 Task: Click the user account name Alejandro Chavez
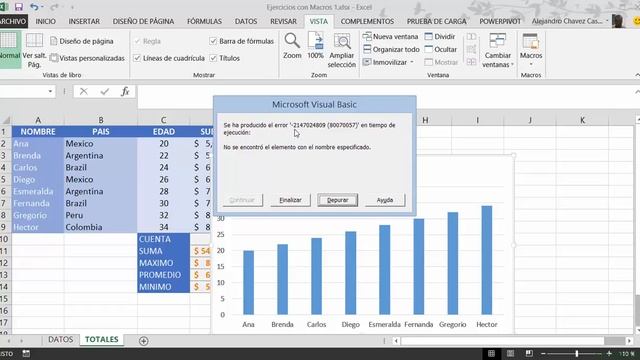tap(567, 21)
